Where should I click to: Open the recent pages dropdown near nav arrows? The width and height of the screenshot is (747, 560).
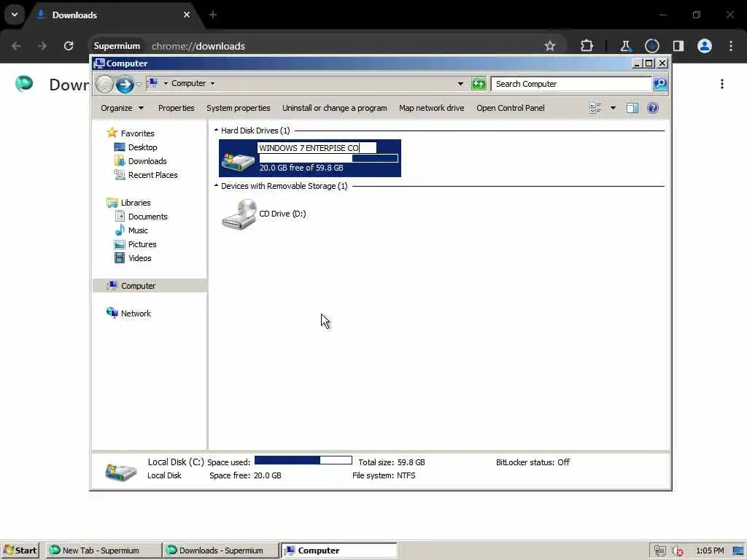(x=139, y=85)
